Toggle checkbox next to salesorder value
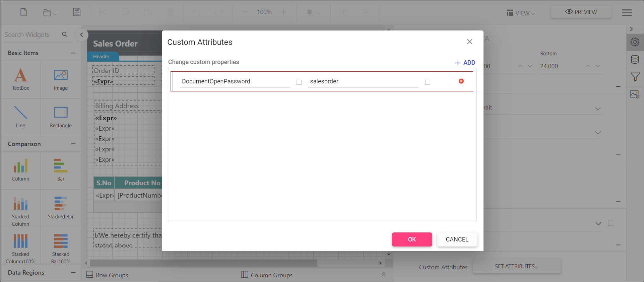This screenshot has width=644, height=282. click(x=428, y=82)
